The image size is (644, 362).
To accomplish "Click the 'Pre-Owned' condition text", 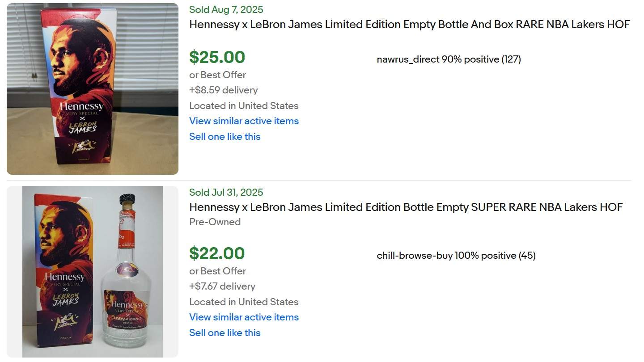I will click(x=215, y=222).
